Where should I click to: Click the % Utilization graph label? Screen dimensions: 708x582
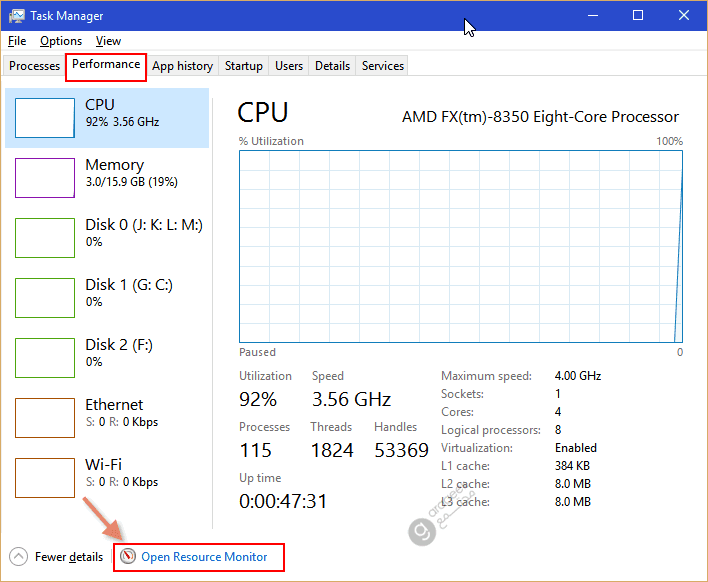271,141
